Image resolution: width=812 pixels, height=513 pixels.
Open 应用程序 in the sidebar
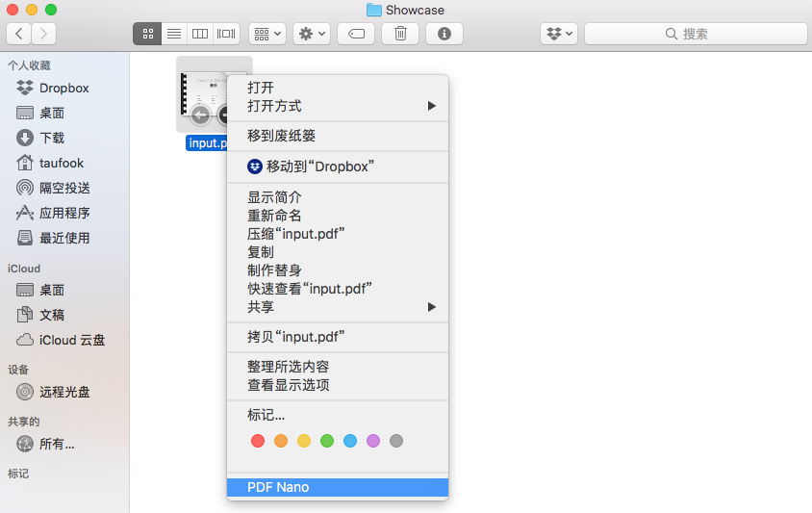coord(64,213)
